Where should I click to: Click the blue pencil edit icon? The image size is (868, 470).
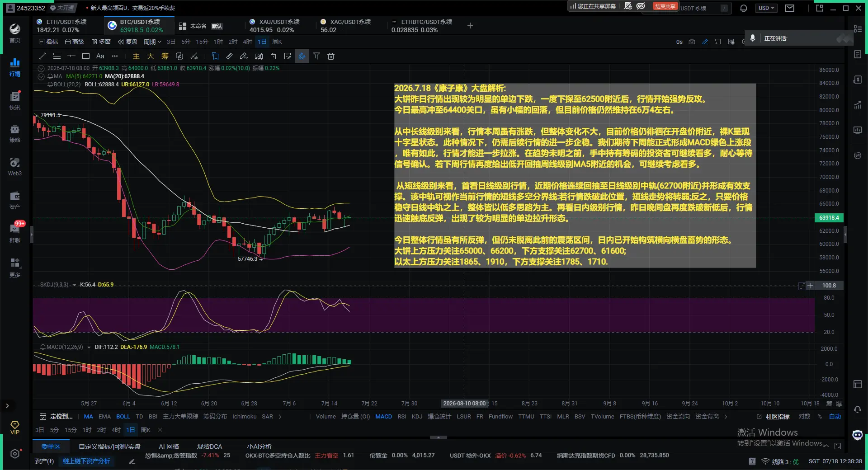[x=705, y=42]
